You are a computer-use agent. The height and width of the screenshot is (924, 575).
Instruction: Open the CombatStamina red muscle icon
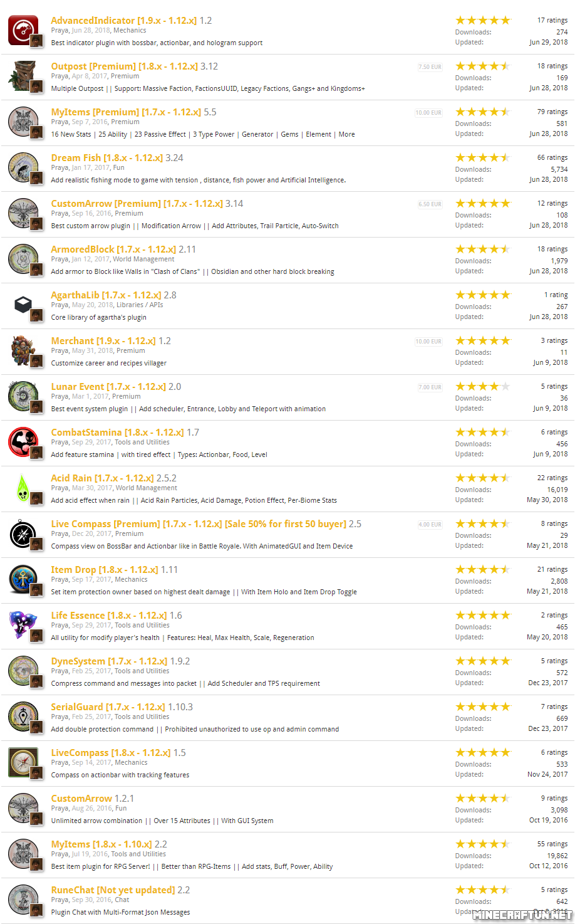pyautogui.click(x=23, y=443)
